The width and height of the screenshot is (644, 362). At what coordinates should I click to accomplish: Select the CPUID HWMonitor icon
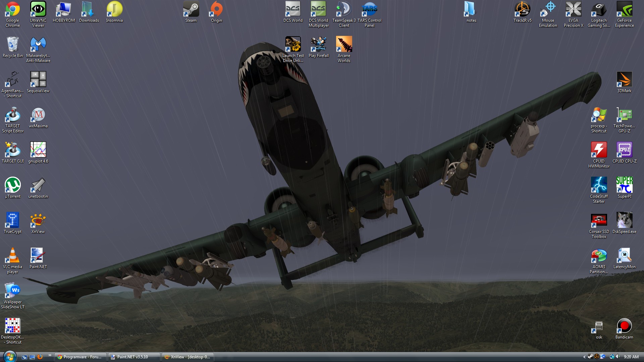[599, 150]
